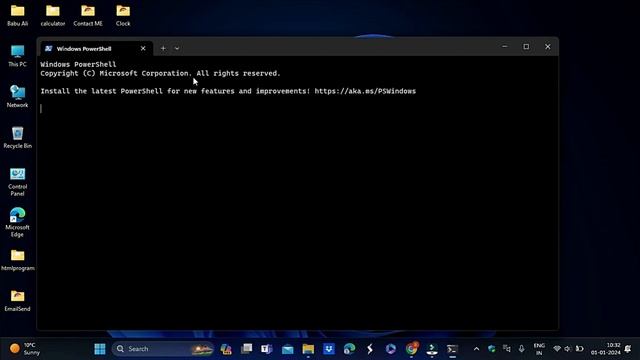Viewport: 640px width, 360px height.
Task: Maximize the PowerShell window
Action: tap(526, 47)
